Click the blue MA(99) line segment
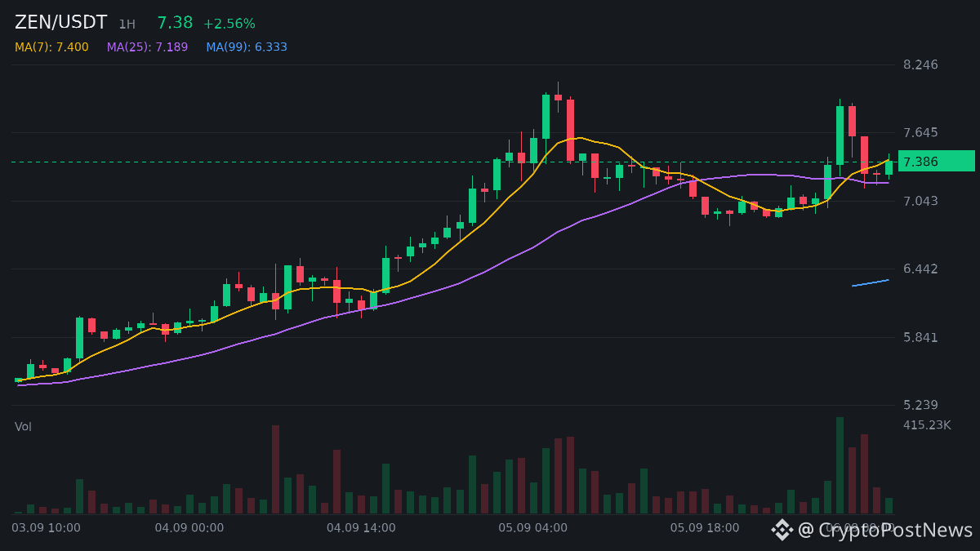This screenshot has width=980, height=551. coord(871,282)
